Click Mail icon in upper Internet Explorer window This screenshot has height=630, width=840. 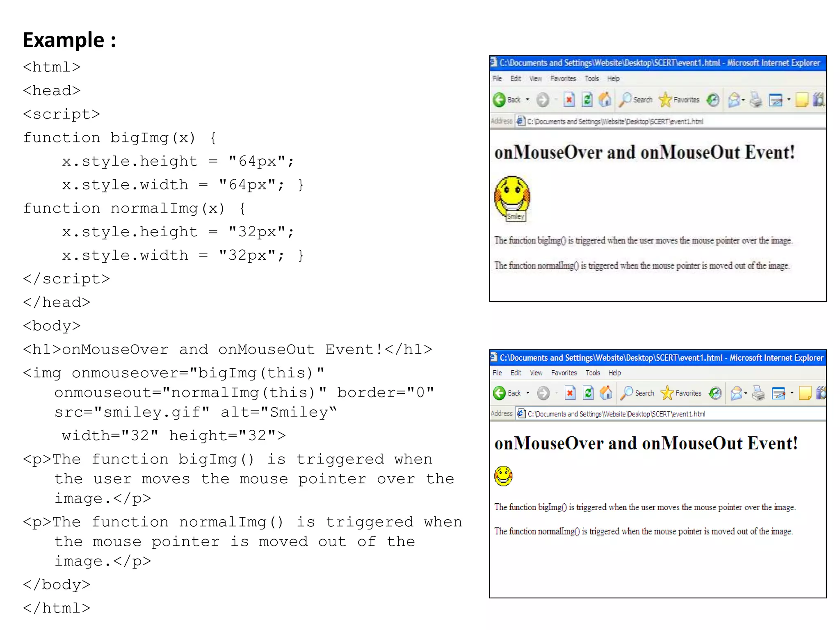(x=734, y=100)
